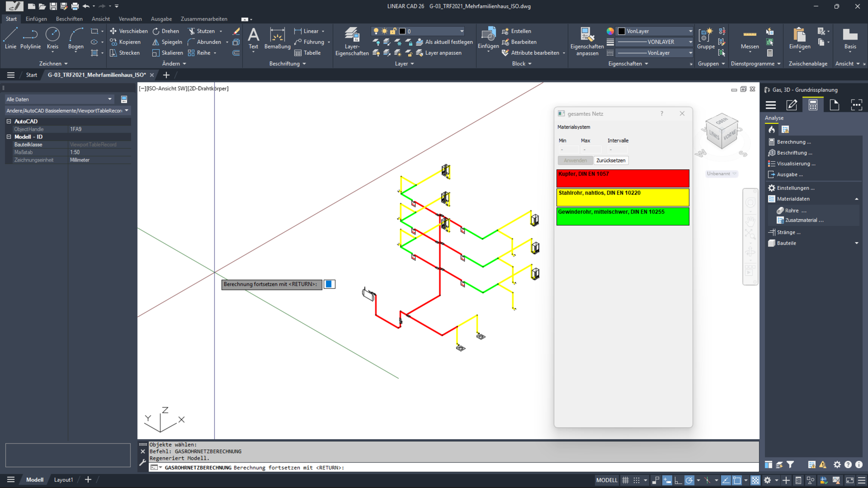Open Berechnung in the Analyse panel
This screenshot has height=488, width=868.
(x=794, y=142)
